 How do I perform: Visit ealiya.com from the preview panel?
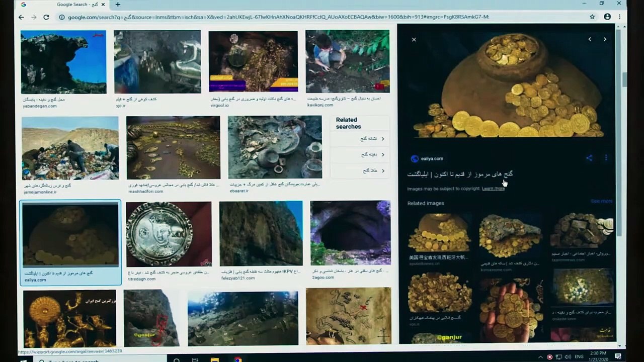click(432, 158)
